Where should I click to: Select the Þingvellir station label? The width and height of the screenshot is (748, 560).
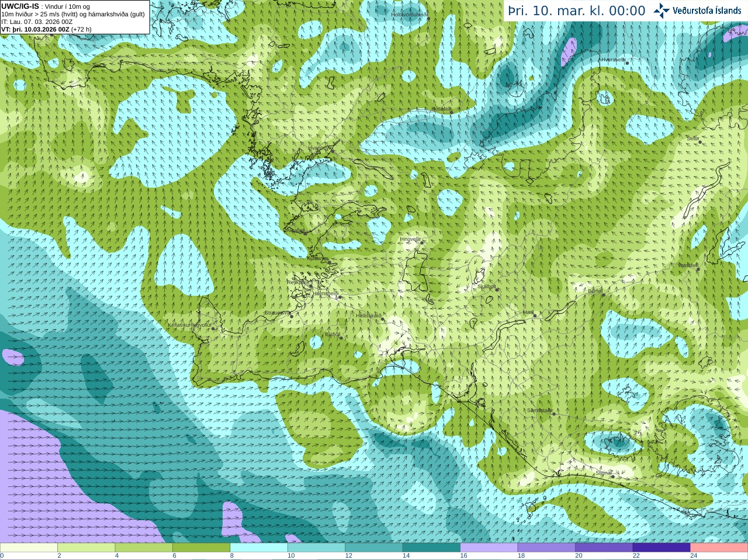pyautogui.click(x=410, y=239)
